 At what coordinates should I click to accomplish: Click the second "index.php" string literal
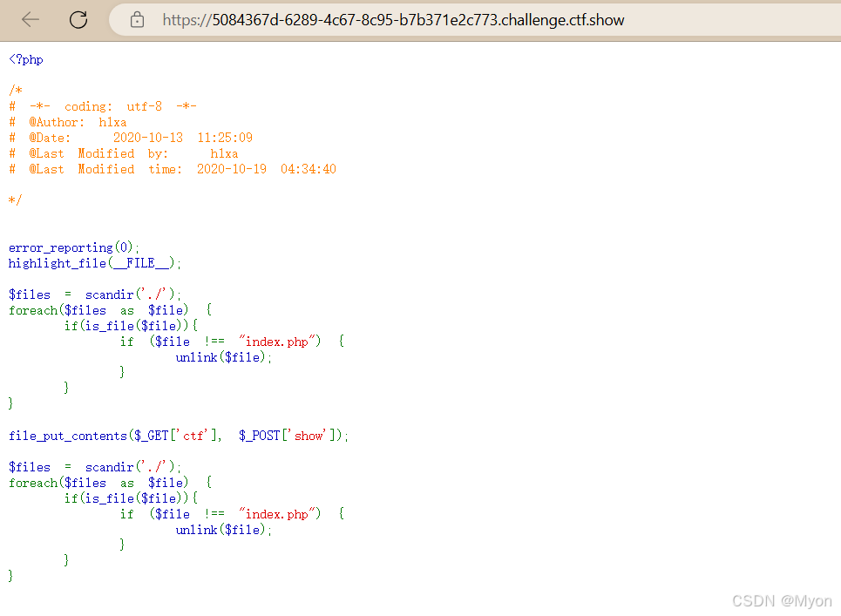(x=277, y=514)
